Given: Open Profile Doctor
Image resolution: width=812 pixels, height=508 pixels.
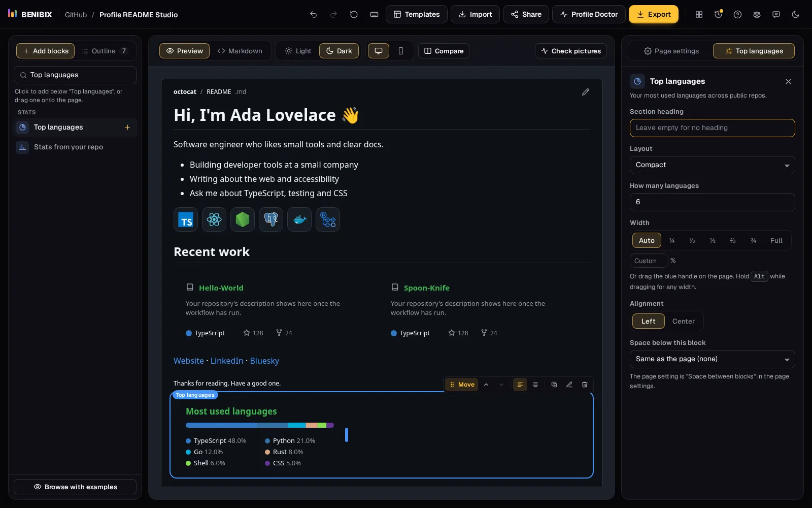Looking at the screenshot, I should coord(589,14).
